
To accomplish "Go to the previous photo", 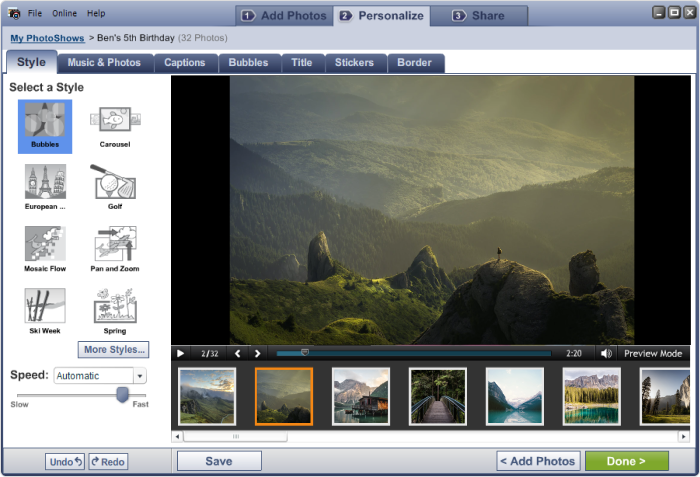I will pyautogui.click(x=238, y=353).
